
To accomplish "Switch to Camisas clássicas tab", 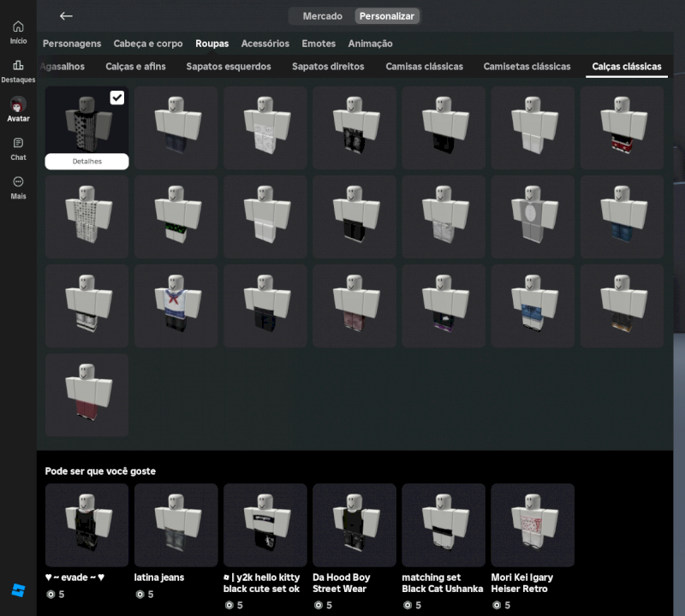I will point(424,67).
